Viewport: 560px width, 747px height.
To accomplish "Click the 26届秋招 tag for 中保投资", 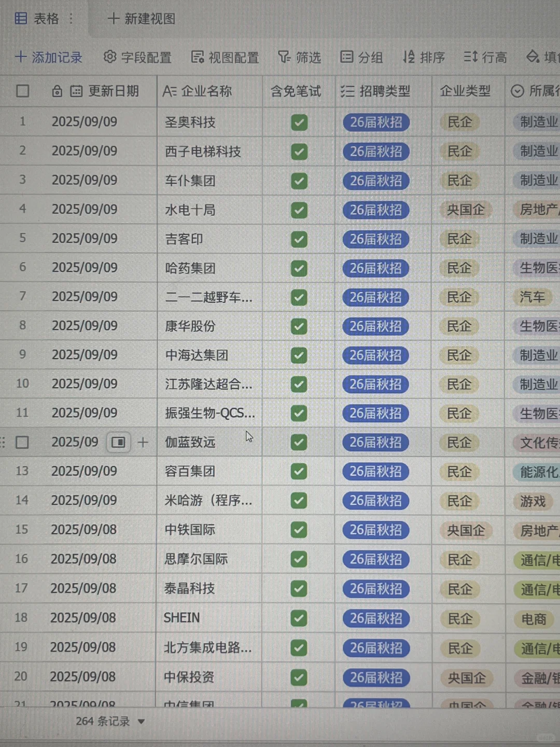I will coord(376,677).
